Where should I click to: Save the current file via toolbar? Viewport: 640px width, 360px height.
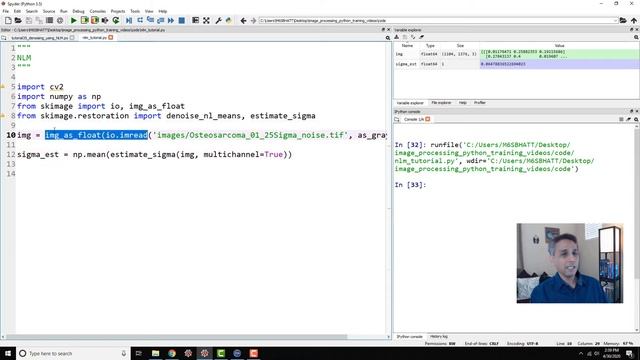pos(29,20)
